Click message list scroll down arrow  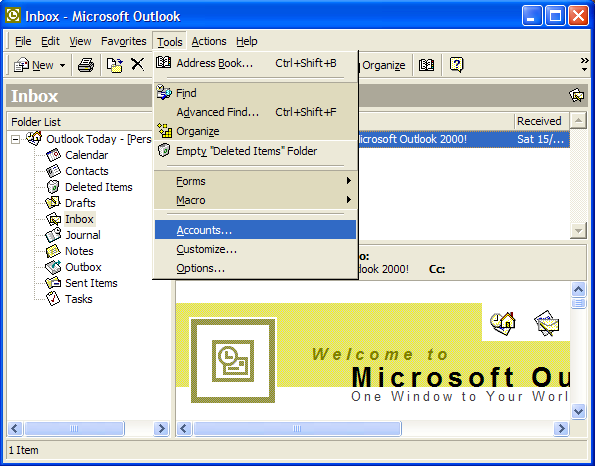tap(578, 230)
